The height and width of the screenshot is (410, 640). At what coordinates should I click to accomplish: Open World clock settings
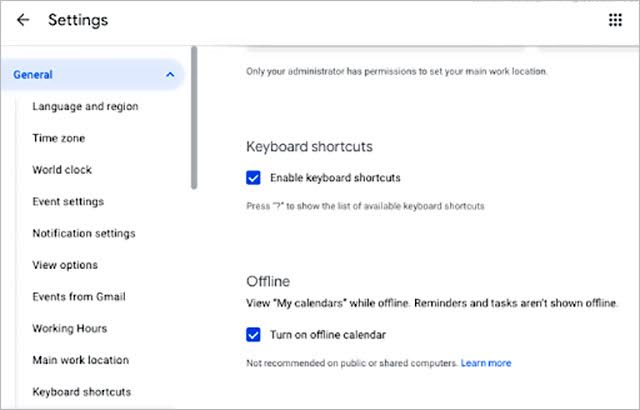click(62, 170)
